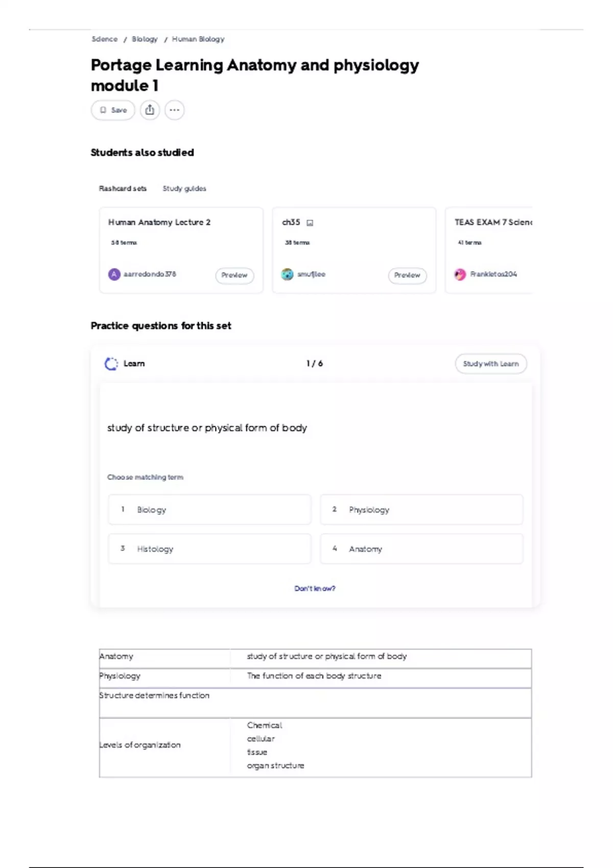Switch to the Flashcard sets tab
The image size is (613, 868).
[x=123, y=188]
